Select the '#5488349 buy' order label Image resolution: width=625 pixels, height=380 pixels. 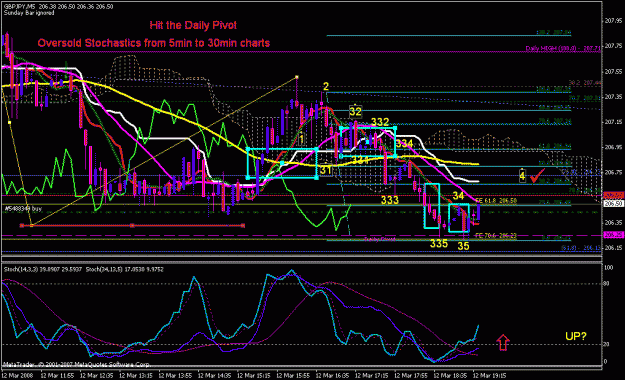pos(23,209)
